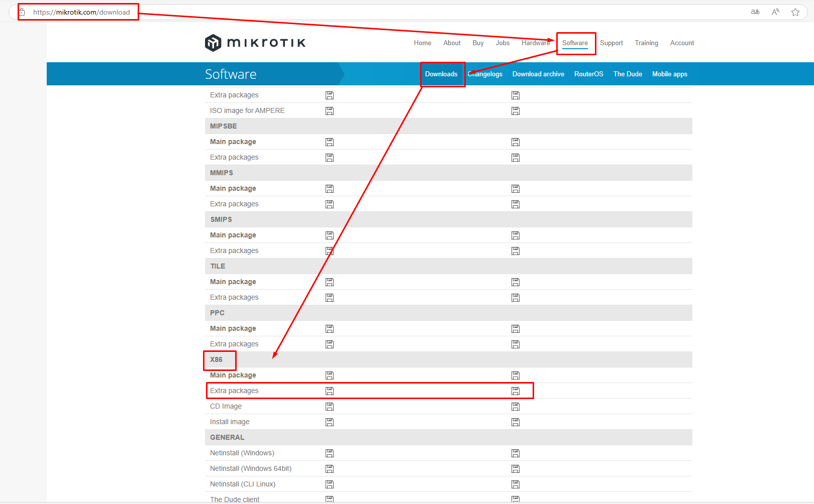Download the X86 CD Image via disk icon

pos(330,407)
